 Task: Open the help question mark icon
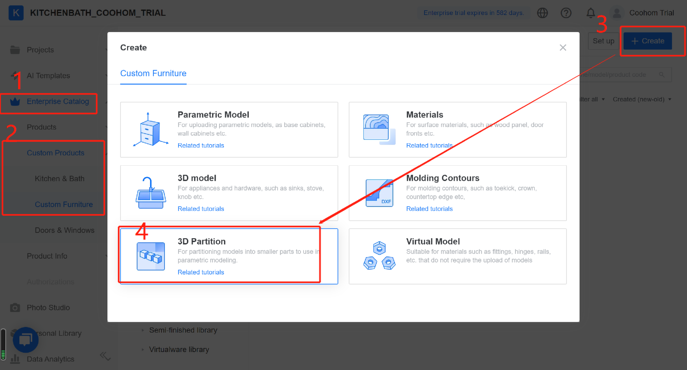pos(566,13)
